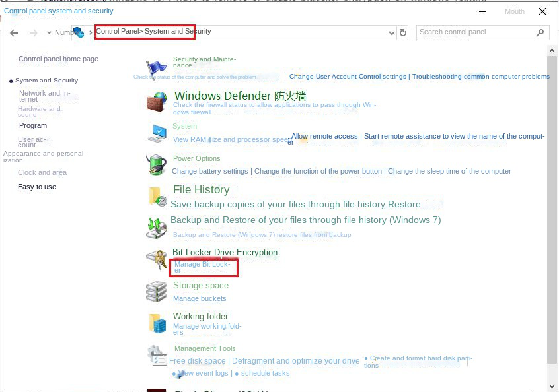The width and height of the screenshot is (559, 392).
Task: Click the Power Options battery icon
Action: 156,164
